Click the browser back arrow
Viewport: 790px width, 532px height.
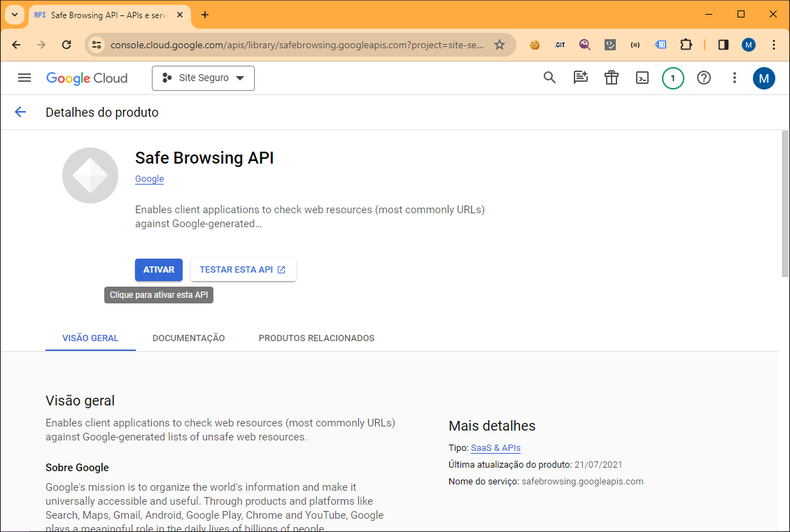coord(17,45)
